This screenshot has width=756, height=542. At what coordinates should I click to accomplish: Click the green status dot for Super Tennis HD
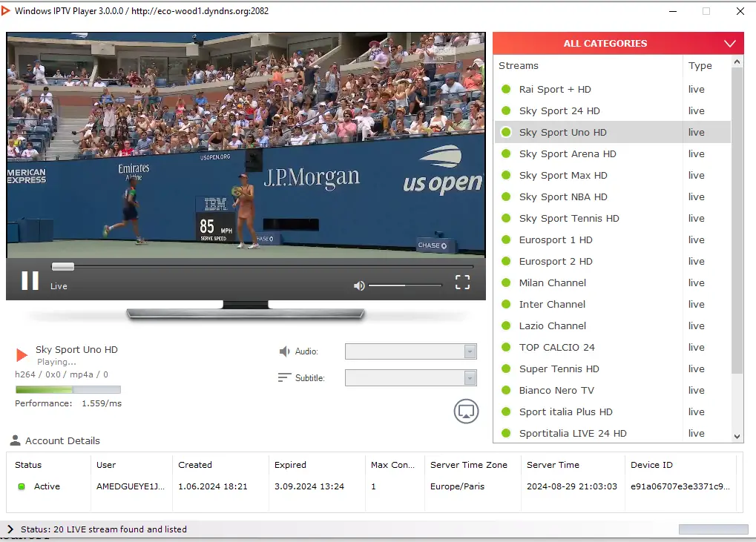pyautogui.click(x=506, y=369)
